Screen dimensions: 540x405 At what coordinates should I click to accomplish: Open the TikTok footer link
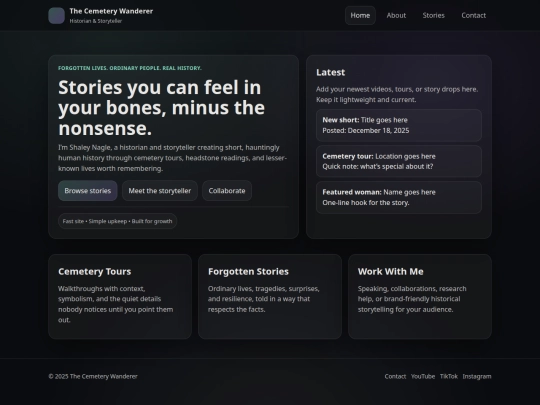click(x=449, y=376)
